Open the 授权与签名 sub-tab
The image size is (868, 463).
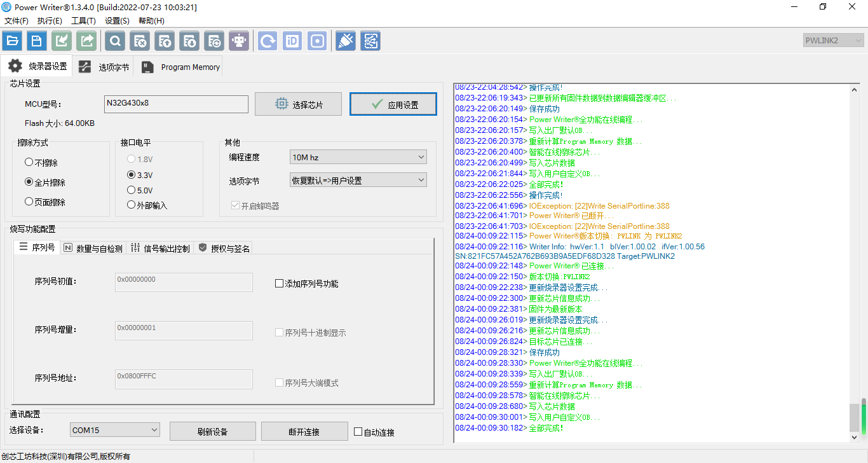coord(224,248)
